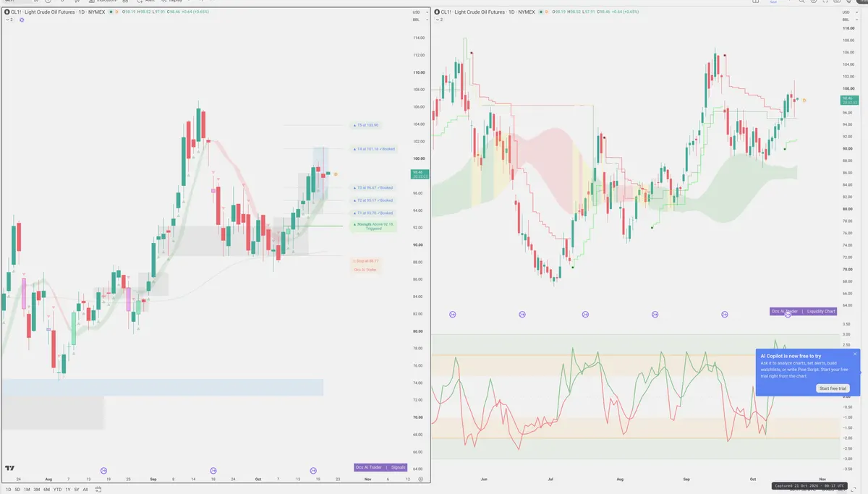Open BBL unit dropdown on right chart

851,20
